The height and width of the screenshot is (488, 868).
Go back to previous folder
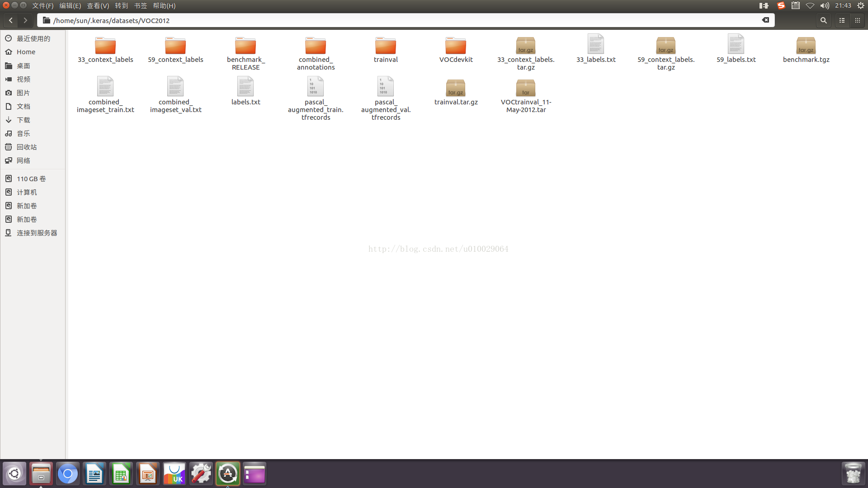point(11,20)
